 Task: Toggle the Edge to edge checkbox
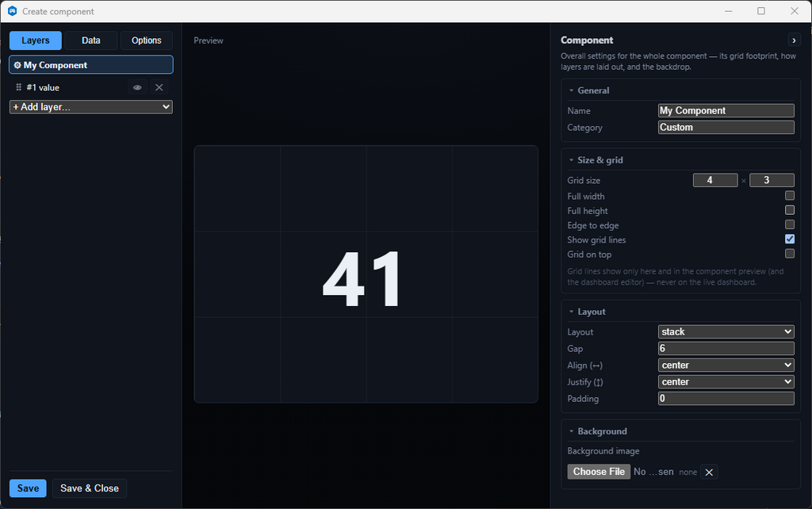point(789,224)
